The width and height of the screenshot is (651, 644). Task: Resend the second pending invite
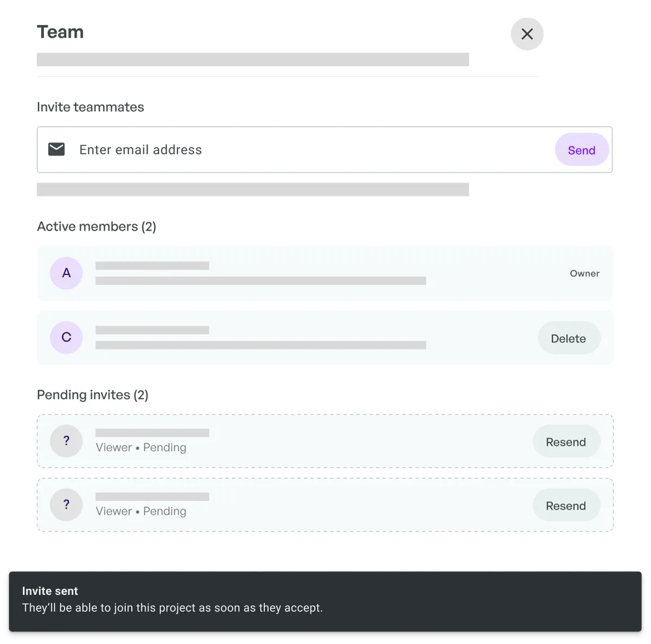point(566,505)
